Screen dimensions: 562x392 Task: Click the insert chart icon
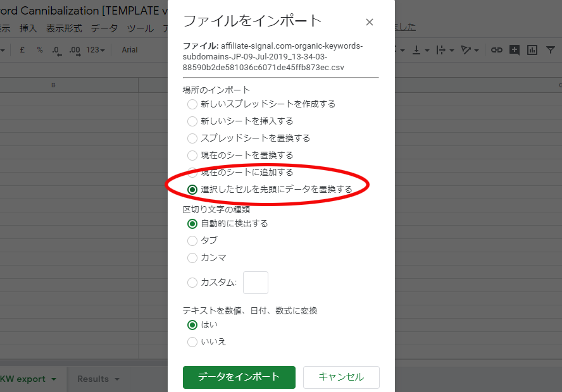point(532,50)
